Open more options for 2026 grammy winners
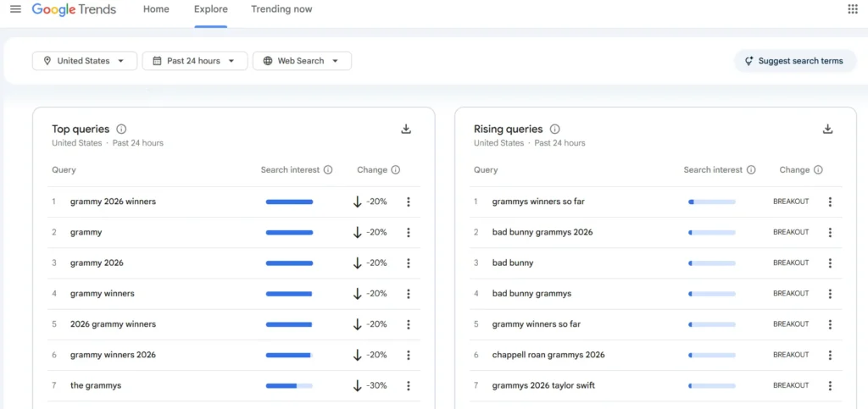Screen dimensions: 868x409 [409, 324]
